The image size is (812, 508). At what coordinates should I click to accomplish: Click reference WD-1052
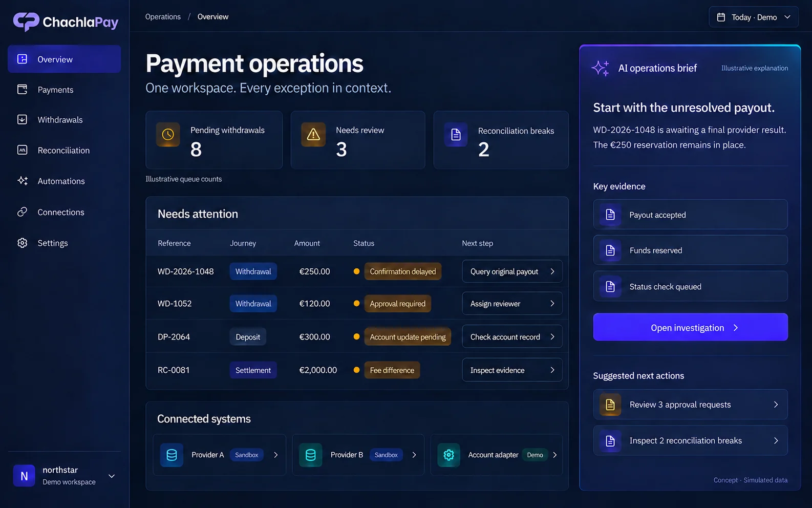[x=175, y=304]
